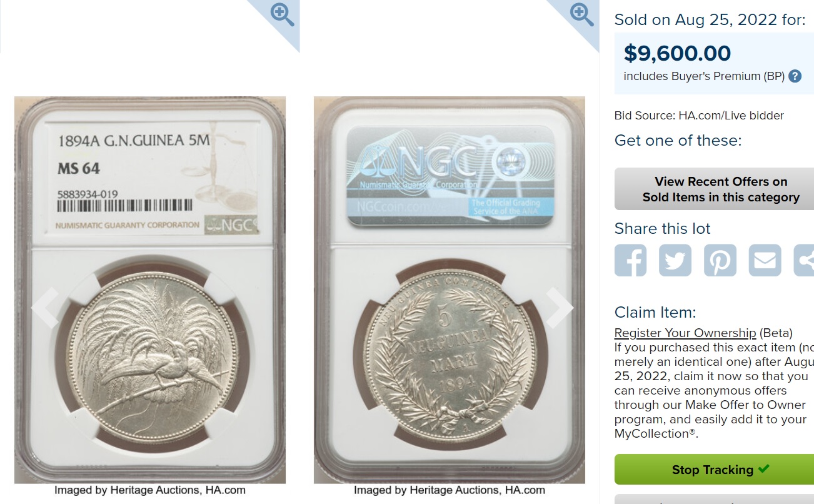Go to previous image with left arrow

(x=45, y=307)
